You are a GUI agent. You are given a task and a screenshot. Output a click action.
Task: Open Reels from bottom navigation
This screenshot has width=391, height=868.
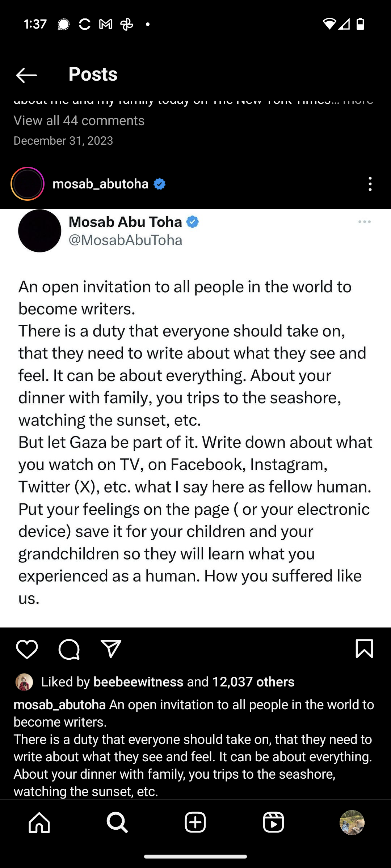point(273,822)
